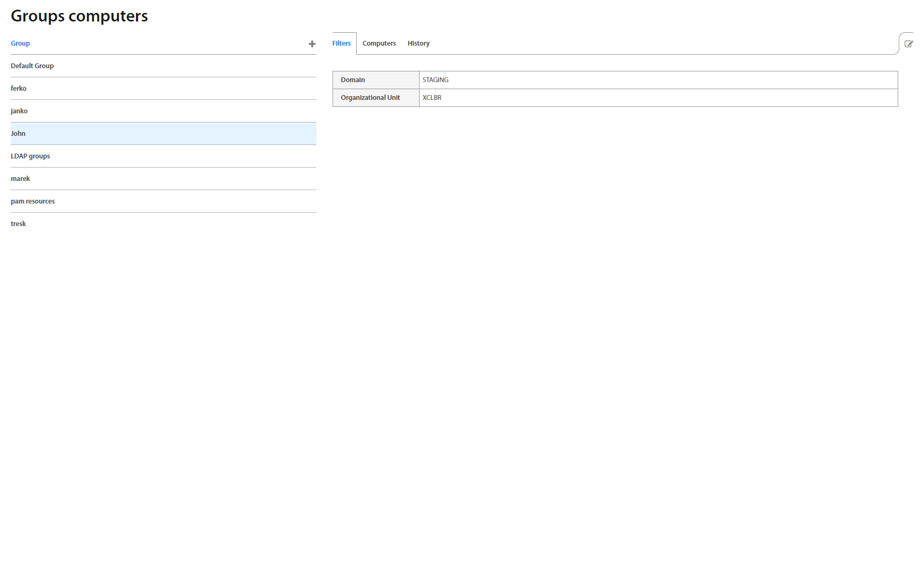Click empty tab bar space right of History
Viewport: 924px width, 580px height.
coord(645,44)
